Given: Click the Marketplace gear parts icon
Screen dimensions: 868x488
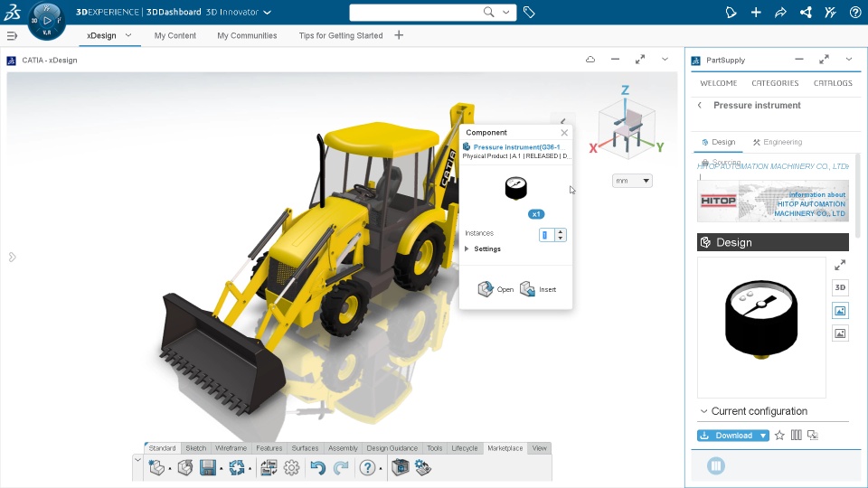Looking at the screenshot, I should 423,468.
